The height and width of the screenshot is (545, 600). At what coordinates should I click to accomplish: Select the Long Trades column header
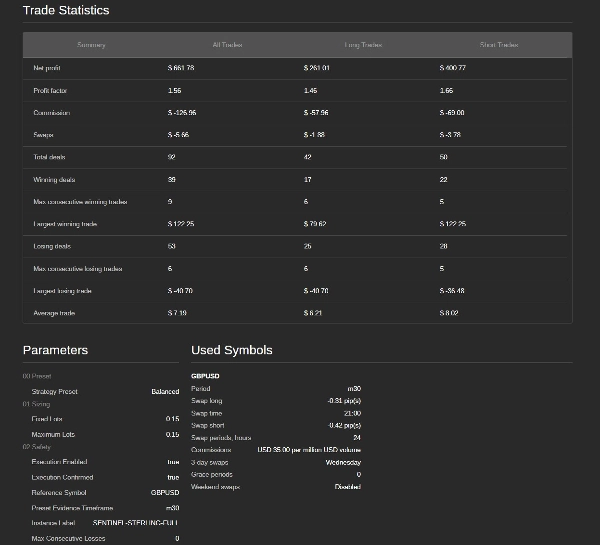point(363,45)
